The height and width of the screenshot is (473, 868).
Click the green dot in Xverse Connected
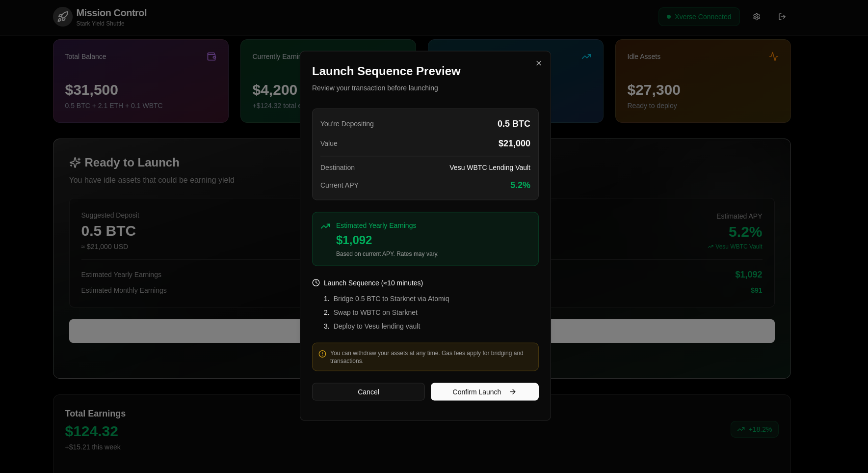(x=669, y=17)
